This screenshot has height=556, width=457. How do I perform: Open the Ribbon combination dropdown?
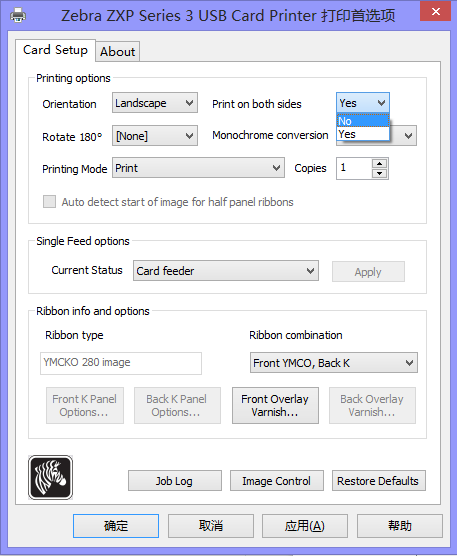click(334, 362)
